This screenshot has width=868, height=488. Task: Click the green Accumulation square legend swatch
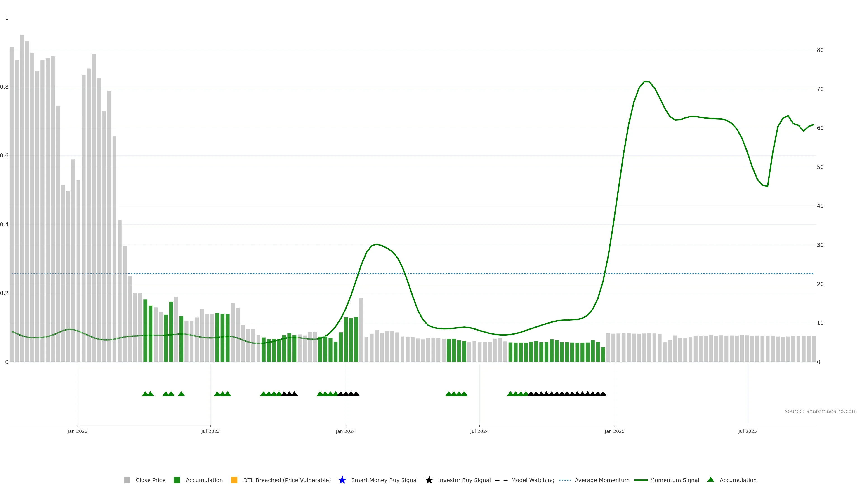[x=177, y=480]
